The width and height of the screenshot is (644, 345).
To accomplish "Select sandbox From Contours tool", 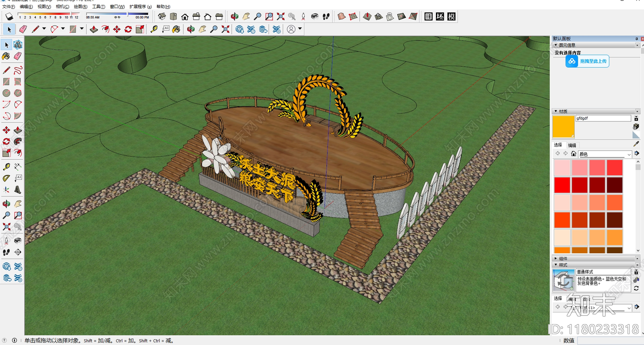I will point(342,16).
